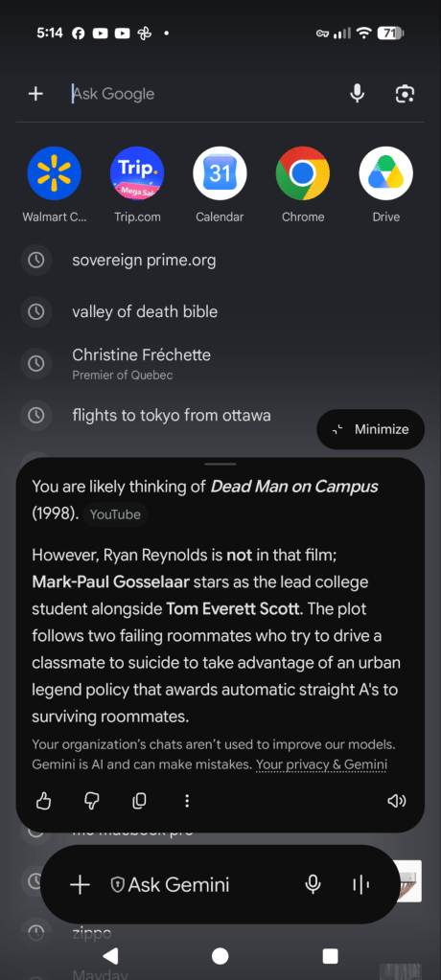Toggle read-aloud speaker for the response
The width and height of the screenshot is (441, 980).
[x=397, y=801]
